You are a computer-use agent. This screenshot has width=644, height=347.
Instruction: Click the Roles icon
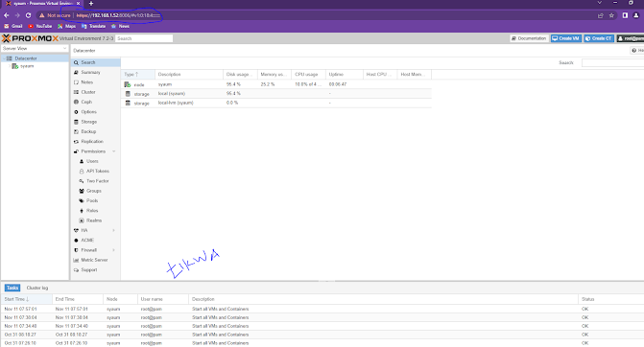[x=82, y=211]
